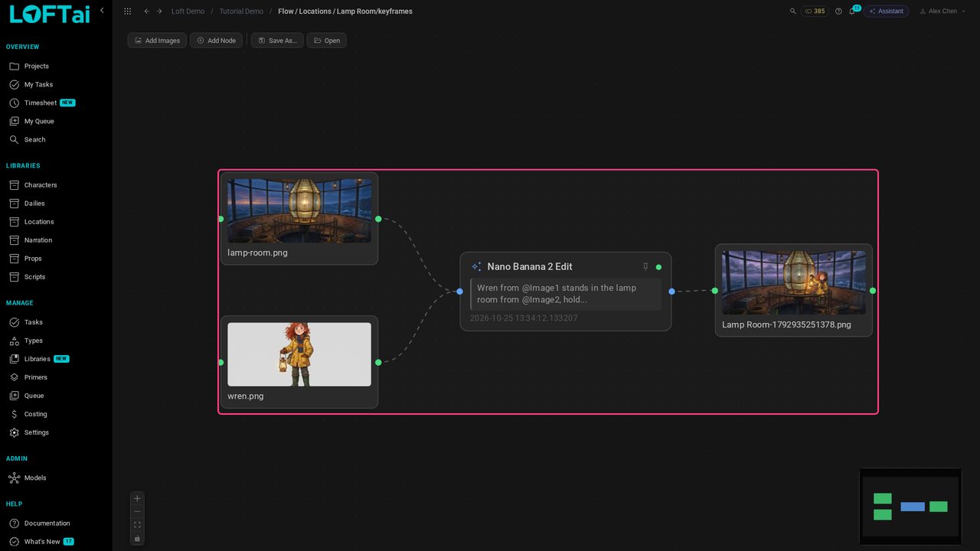Screen dimensions: 980x551
Task: Click the Scripts library icon
Action: point(14,277)
